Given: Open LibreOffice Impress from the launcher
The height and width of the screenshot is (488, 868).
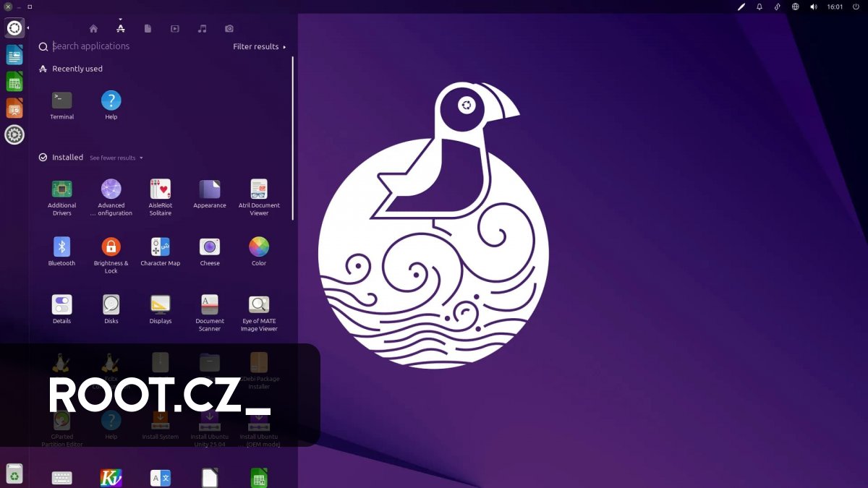Looking at the screenshot, I should point(14,108).
